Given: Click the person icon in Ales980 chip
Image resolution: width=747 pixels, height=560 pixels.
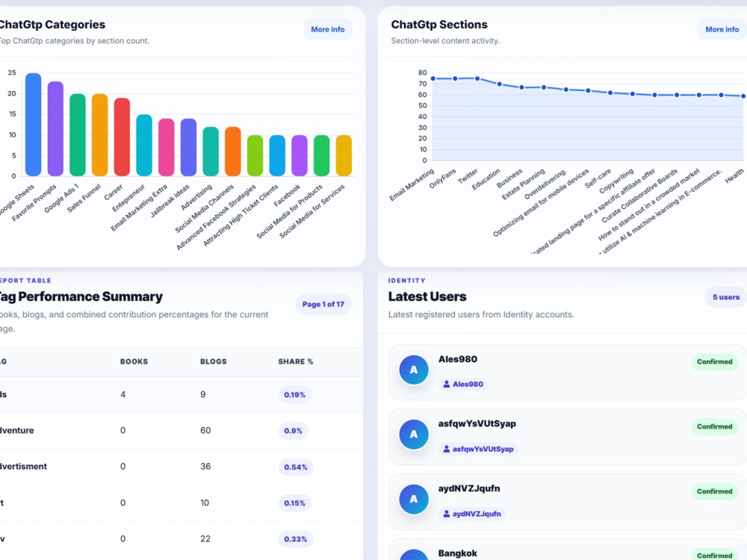Looking at the screenshot, I should [x=447, y=385].
